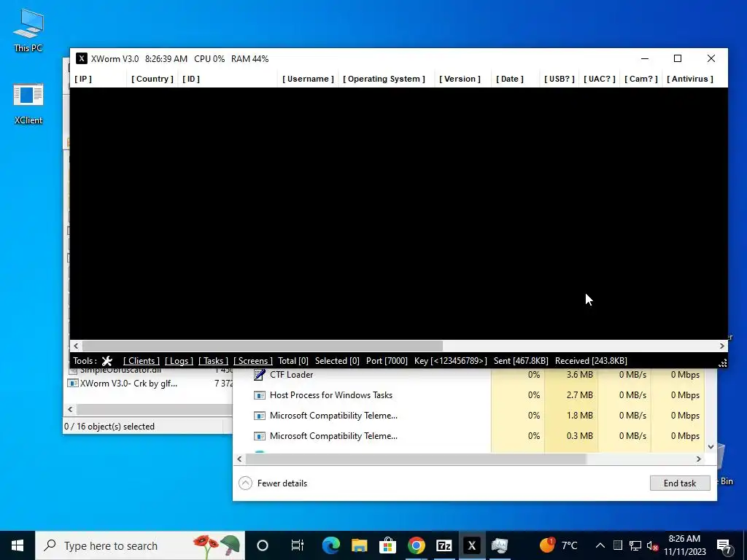Click the Received [243.8KB] status entry
Viewport: 747px width, 560px height.
click(x=591, y=361)
